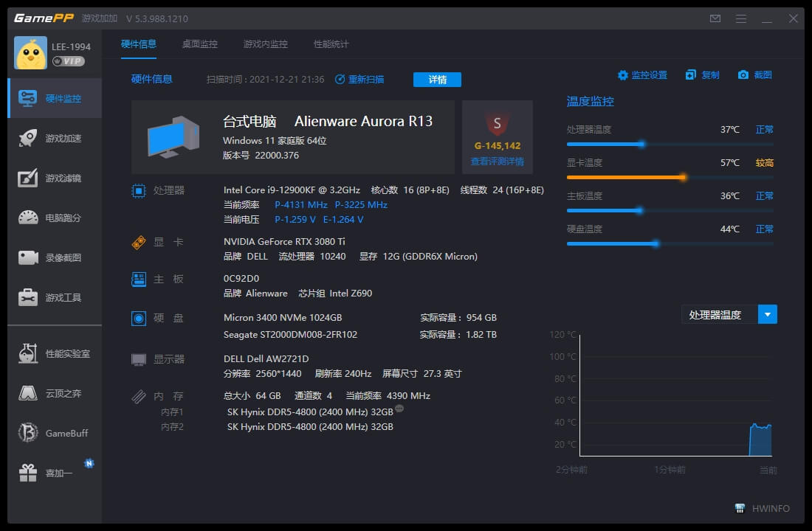
Task: Click the 硬盘 disk icon
Action: [x=139, y=318]
